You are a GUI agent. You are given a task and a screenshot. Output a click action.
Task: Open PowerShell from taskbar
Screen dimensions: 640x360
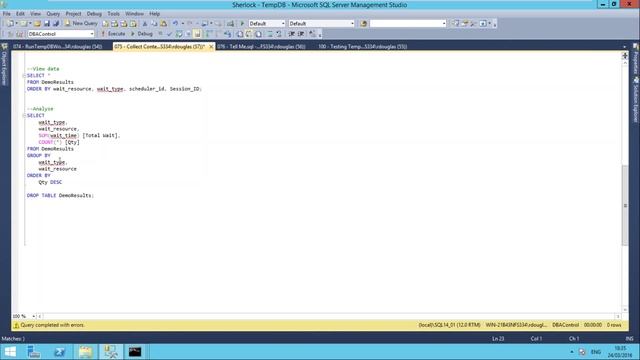(60, 352)
